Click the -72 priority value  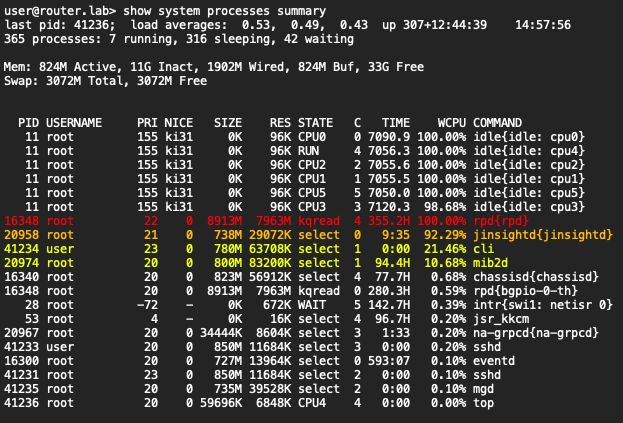click(x=147, y=305)
